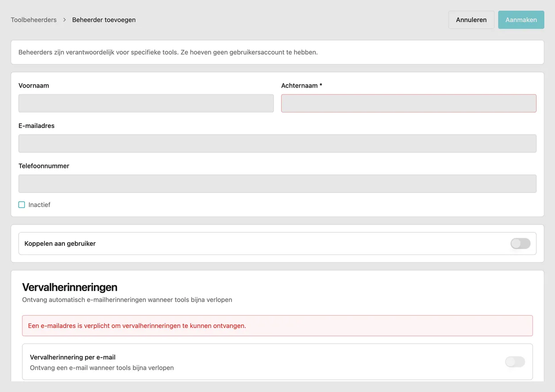Click the breadcrumb chevron separator
This screenshot has height=392, width=555.
(64, 20)
